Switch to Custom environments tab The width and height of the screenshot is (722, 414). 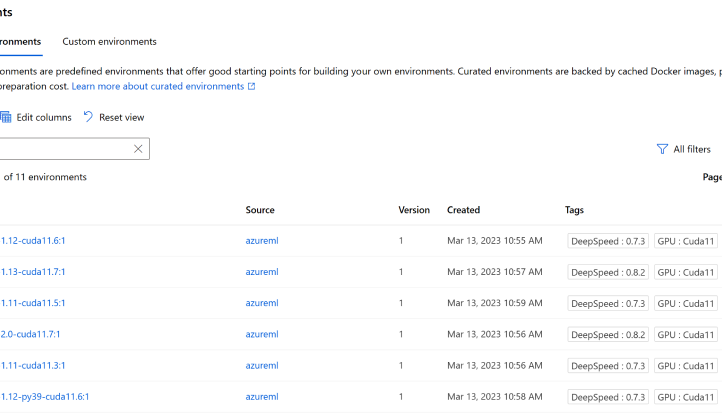coord(109,42)
